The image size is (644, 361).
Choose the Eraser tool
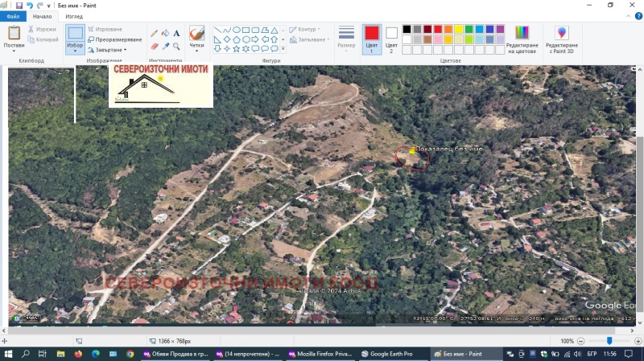coord(155,46)
